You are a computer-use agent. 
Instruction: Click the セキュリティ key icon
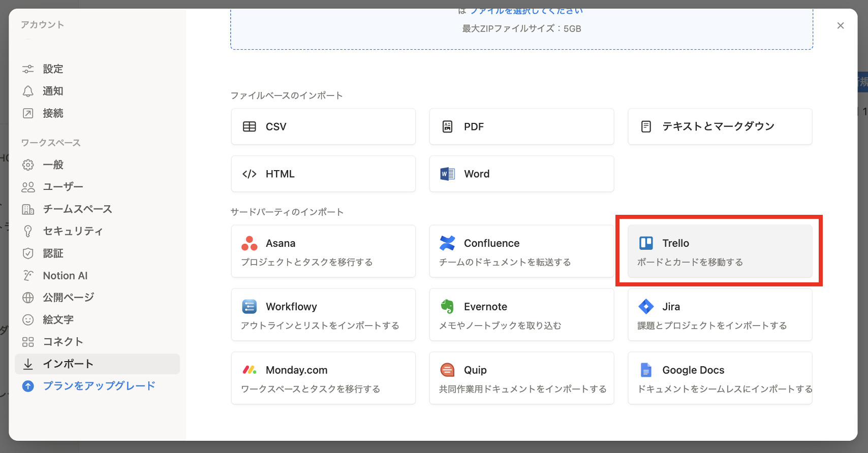28,231
